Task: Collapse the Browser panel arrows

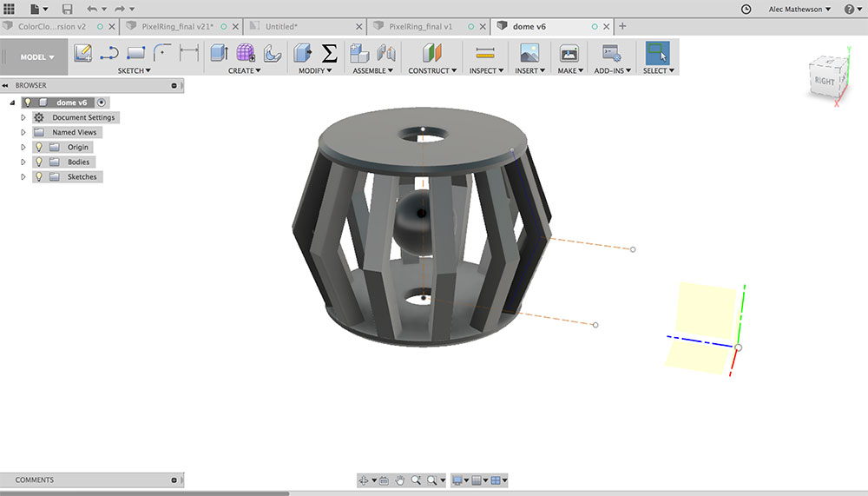Action: (x=5, y=85)
